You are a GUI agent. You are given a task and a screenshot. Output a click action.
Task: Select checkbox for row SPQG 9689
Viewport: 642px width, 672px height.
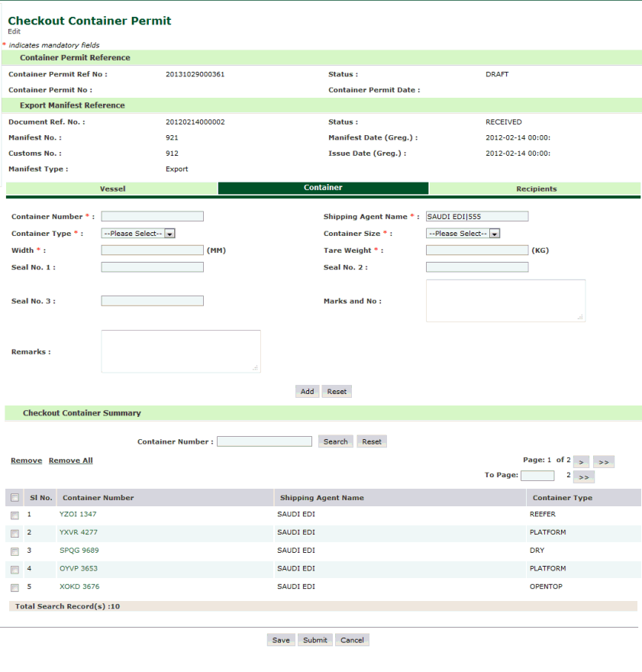click(15, 551)
